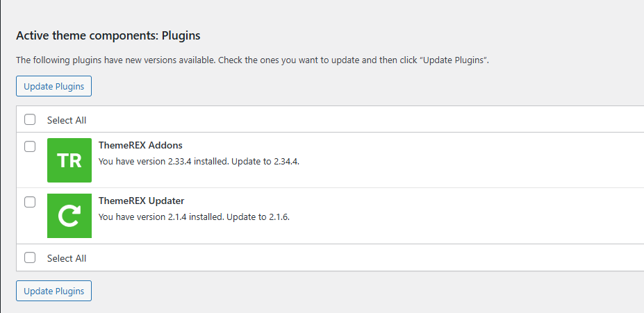Viewport: 644px width, 313px height.
Task: Click the installed version 2.1.4 text
Action: click(x=177, y=217)
